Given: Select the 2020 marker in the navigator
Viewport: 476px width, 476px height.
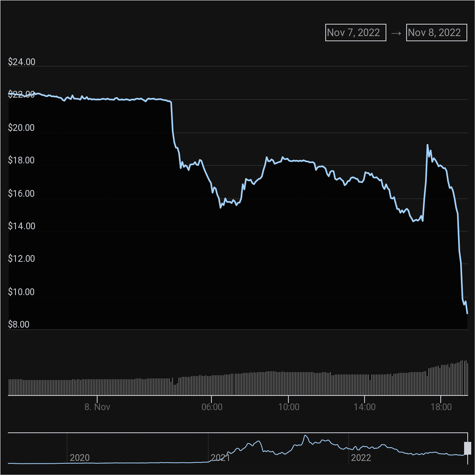Looking at the screenshot, I should click(79, 458).
